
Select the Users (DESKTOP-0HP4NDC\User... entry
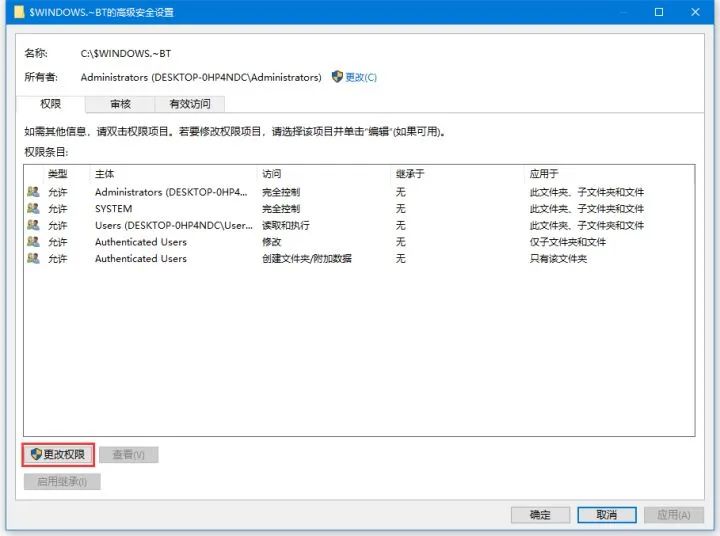pyautogui.click(x=359, y=225)
